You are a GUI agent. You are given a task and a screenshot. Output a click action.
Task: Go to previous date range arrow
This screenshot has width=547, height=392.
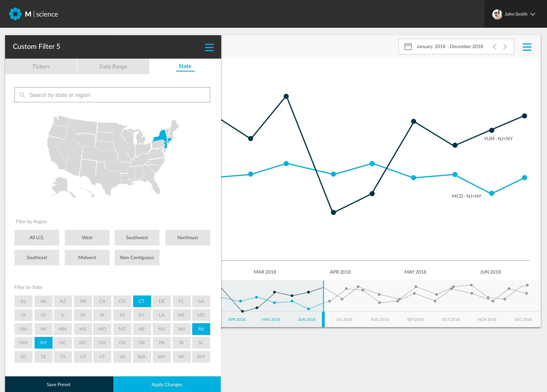pyautogui.click(x=494, y=47)
